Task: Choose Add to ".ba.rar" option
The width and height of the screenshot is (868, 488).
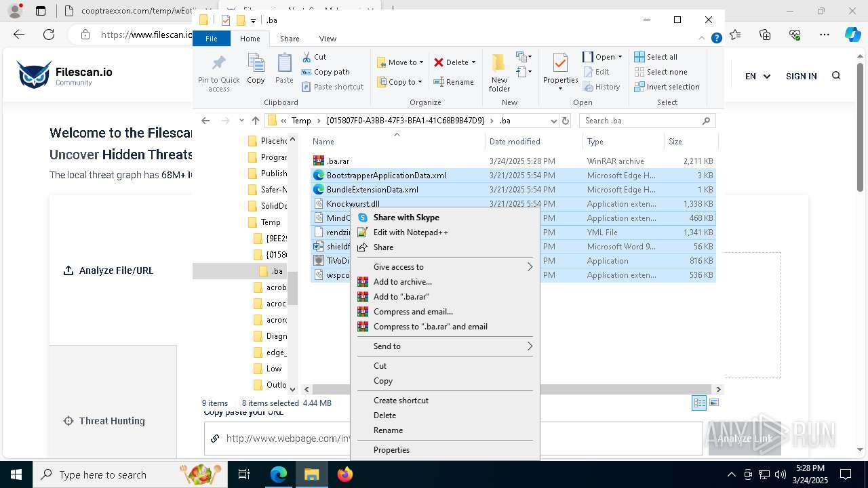Action: click(x=444, y=297)
